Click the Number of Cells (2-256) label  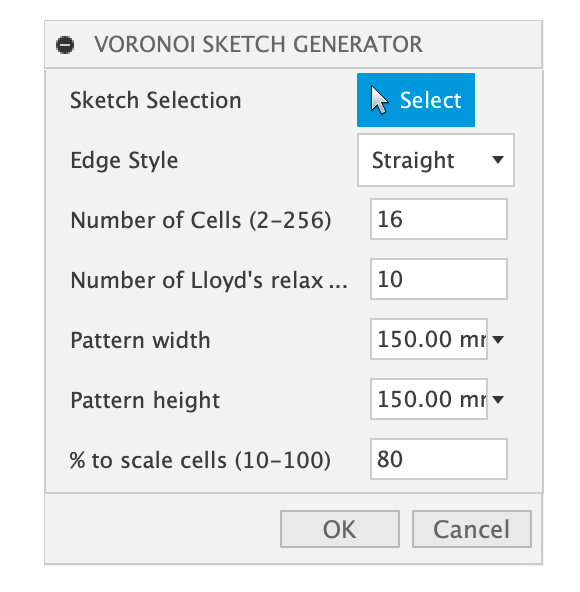coord(201,220)
